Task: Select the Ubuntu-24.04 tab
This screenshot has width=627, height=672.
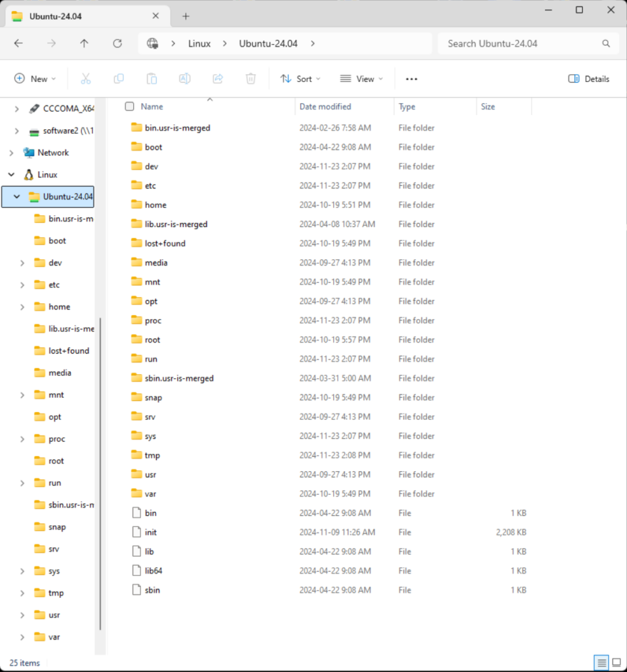Action: click(88, 16)
